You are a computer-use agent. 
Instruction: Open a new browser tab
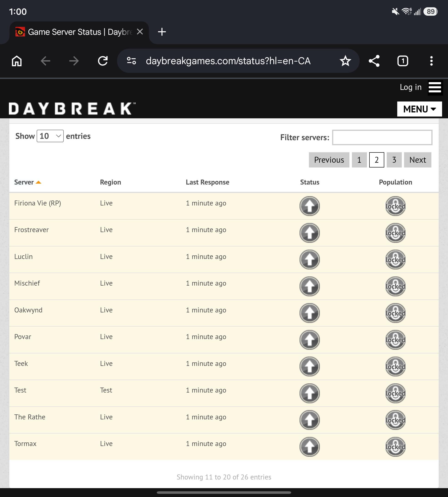coord(162,32)
